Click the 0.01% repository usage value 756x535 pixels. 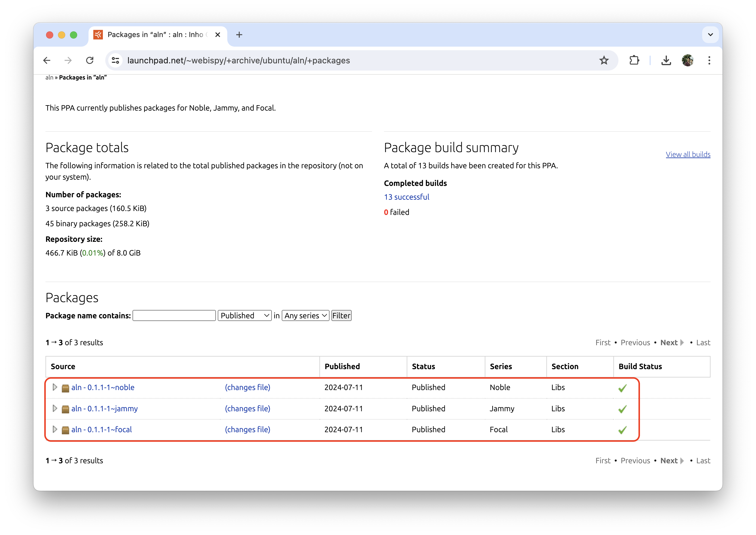pyautogui.click(x=93, y=253)
